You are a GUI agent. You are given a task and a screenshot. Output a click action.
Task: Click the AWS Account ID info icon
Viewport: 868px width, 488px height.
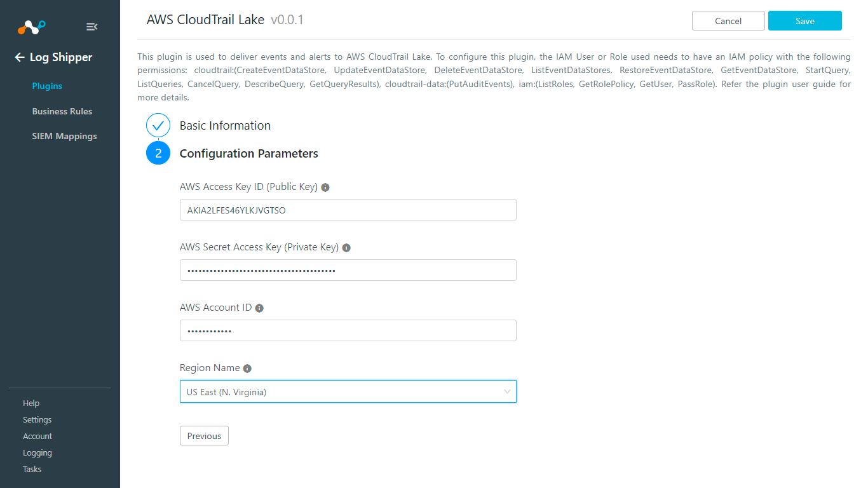pos(259,308)
